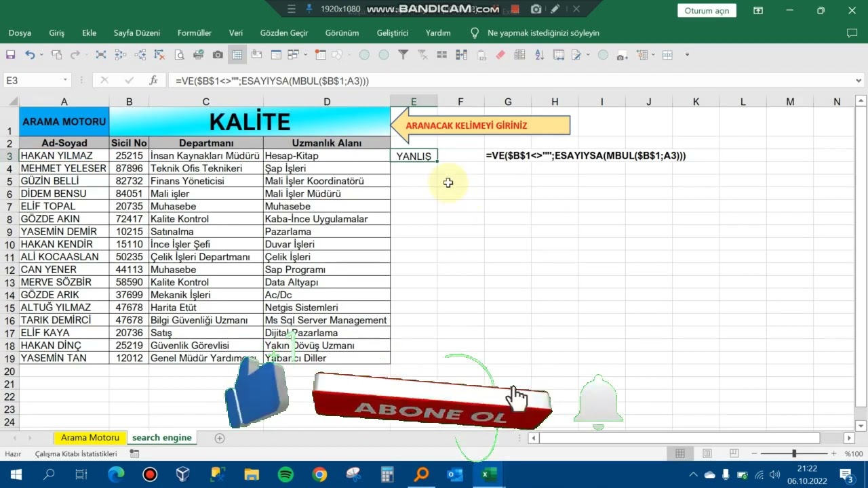Switch to the Arama Motoru sheet tab

(90, 438)
